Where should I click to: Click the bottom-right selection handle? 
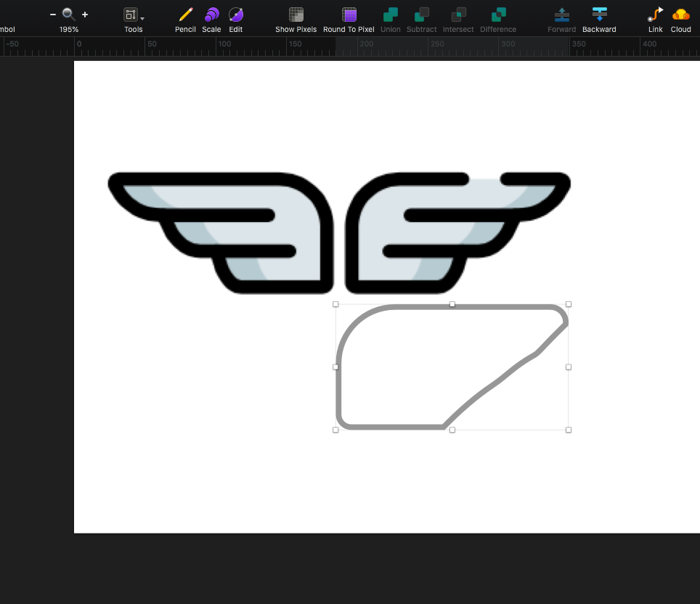pyautogui.click(x=569, y=430)
